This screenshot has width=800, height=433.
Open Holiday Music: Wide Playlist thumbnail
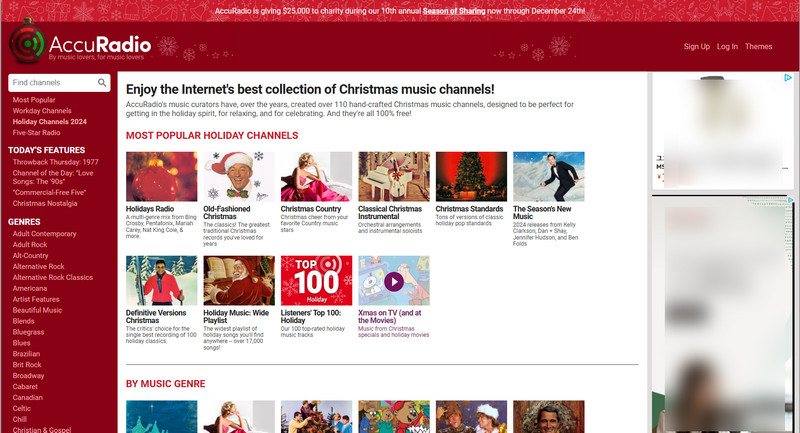[239, 281]
